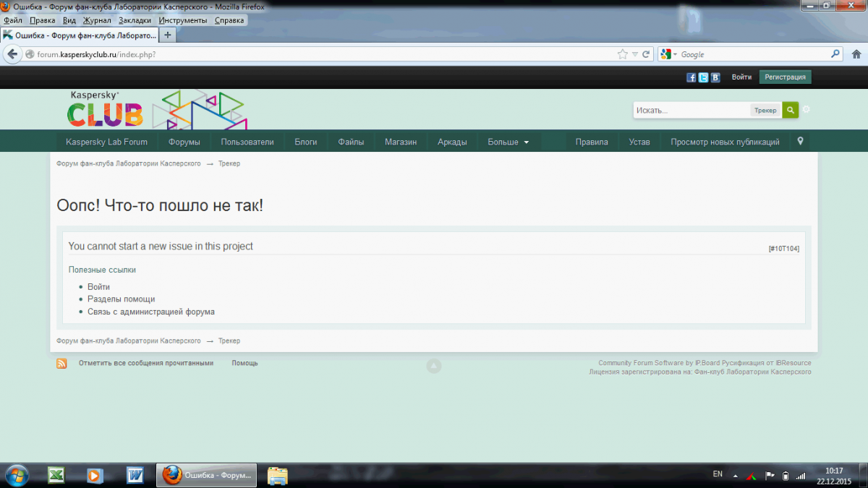Click the Искать forum search field

click(x=691, y=110)
